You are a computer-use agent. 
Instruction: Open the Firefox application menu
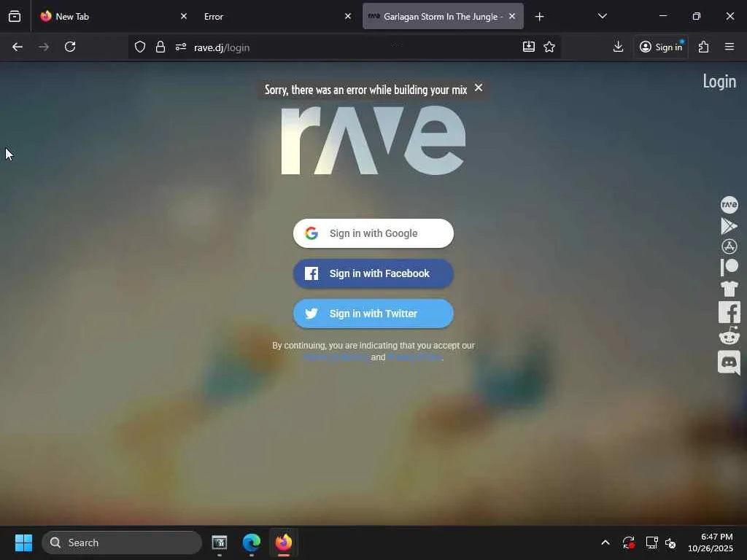(729, 47)
